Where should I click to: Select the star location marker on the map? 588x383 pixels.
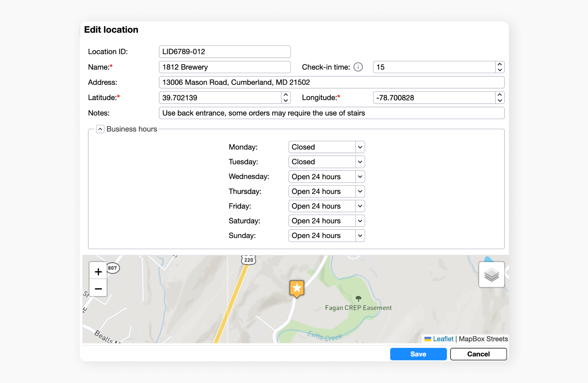pyautogui.click(x=296, y=288)
